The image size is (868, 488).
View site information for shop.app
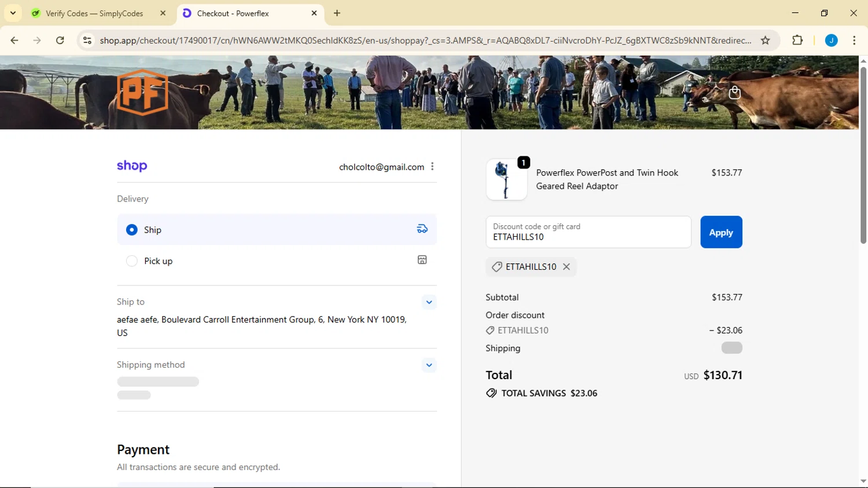click(87, 41)
